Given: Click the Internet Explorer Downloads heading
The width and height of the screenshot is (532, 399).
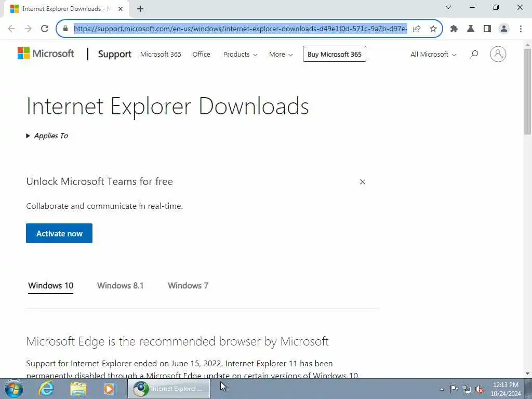Looking at the screenshot, I should click(x=168, y=106).
